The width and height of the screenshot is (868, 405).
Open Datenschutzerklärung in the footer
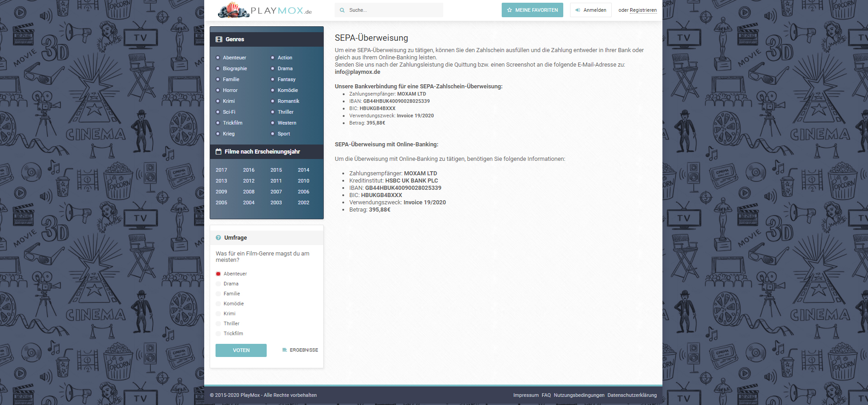(x=632, y=395)
